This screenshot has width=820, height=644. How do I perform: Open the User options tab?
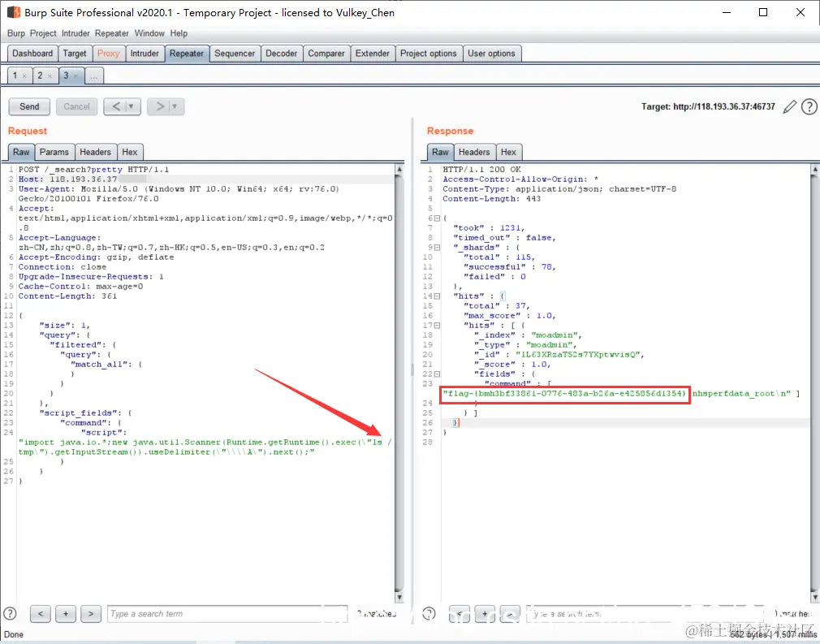pyautogui.click(x=491, y=54)
